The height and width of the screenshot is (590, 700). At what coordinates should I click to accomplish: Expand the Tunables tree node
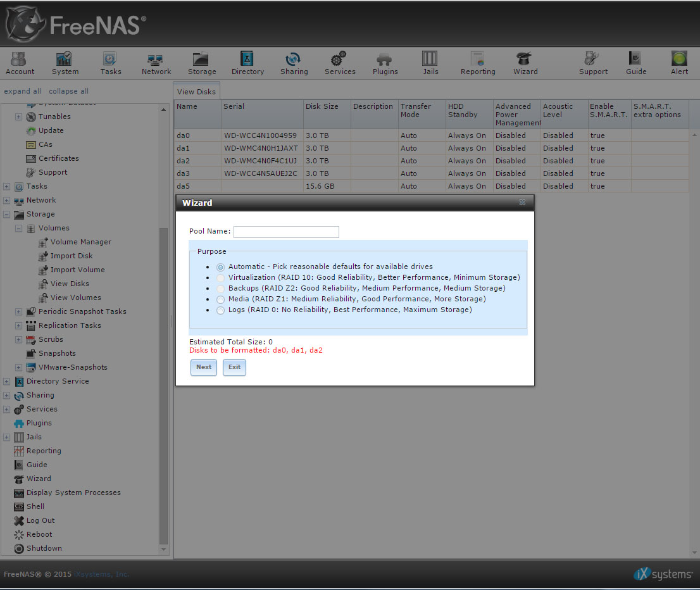[18, 116]
